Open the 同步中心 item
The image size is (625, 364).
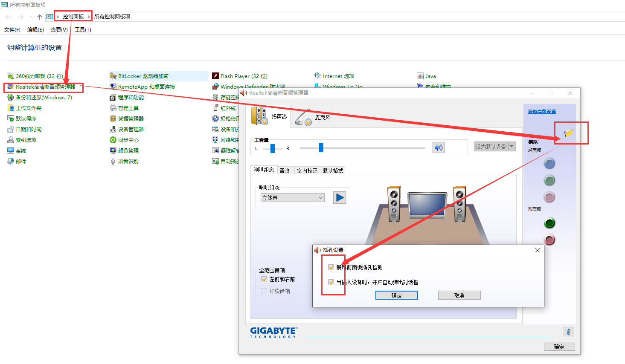tap(124, 140)
